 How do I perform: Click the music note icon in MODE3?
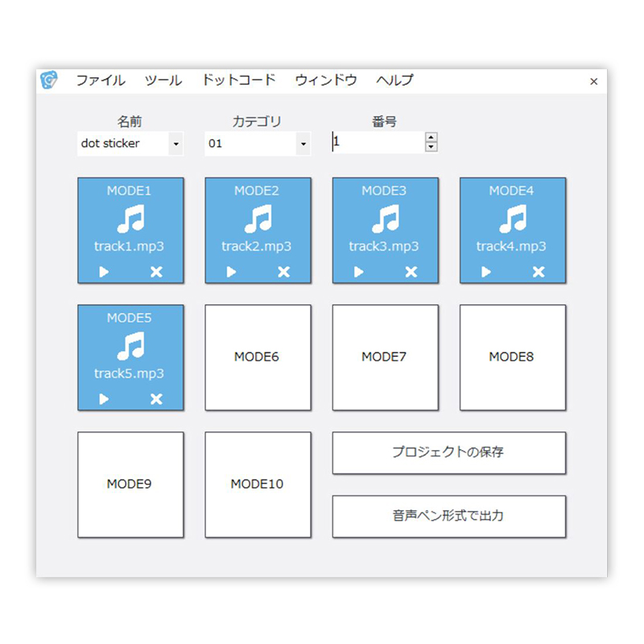point(386,219)
